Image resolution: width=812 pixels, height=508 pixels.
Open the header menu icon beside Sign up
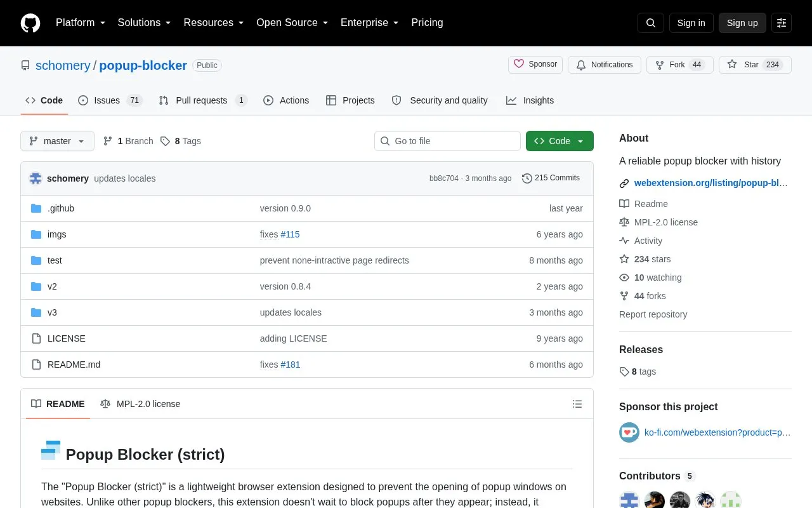pos(782,23)
